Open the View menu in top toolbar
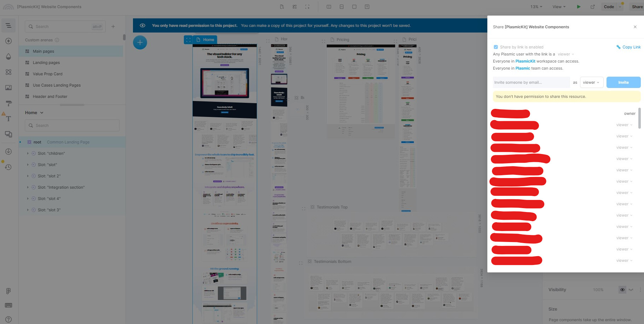This screenshot has width=644, height=324. pos(559,7)
